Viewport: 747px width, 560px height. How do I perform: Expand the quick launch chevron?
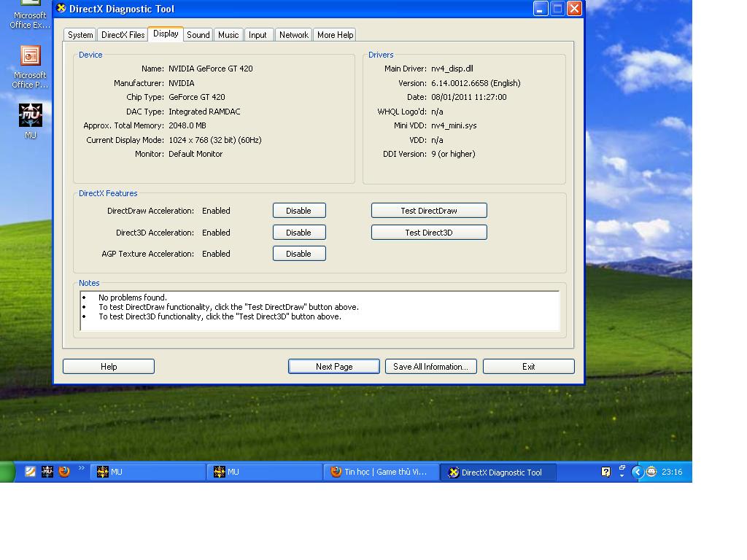pos(82,467)
